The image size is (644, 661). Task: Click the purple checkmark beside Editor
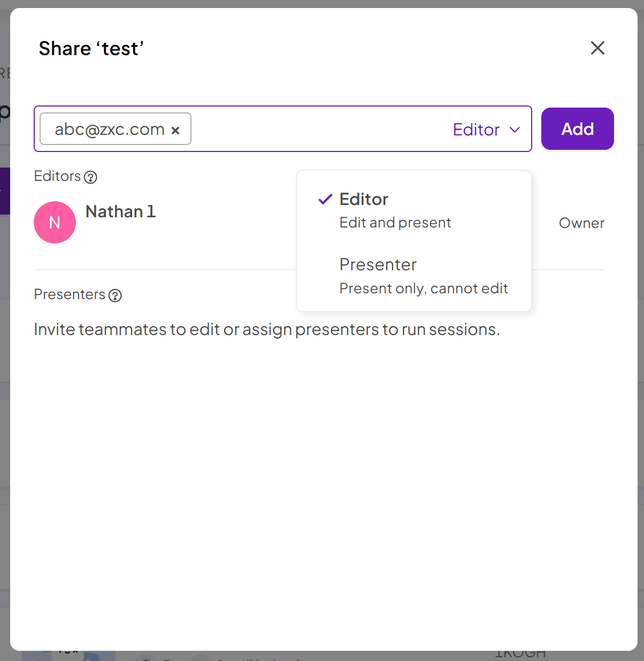[x=325, y=200]
